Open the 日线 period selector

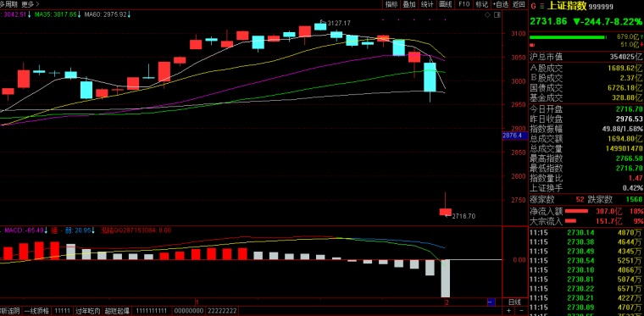click(x=514, y=302)
